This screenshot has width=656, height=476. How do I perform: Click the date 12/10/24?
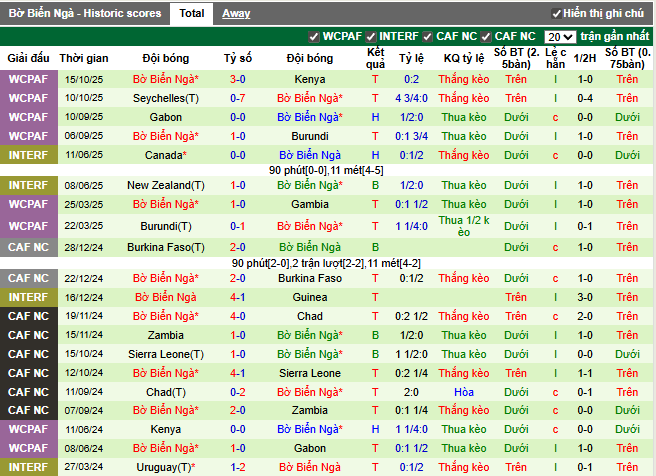coord(84,373)
